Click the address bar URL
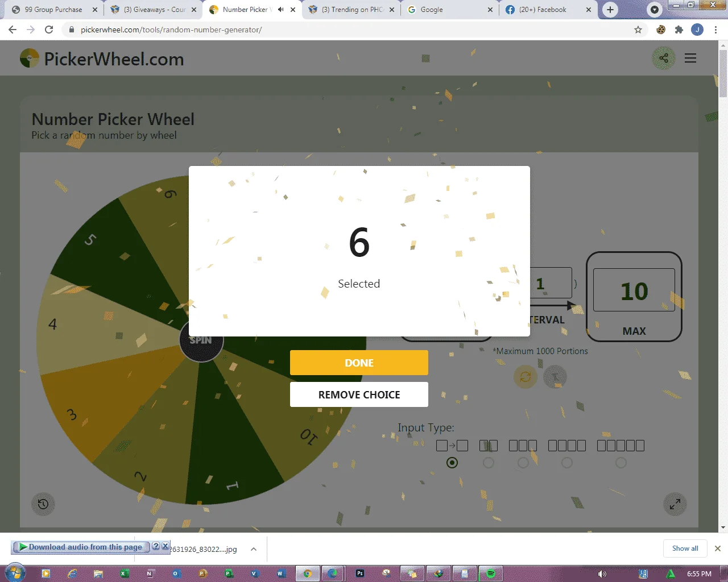728x582 pixels. click(171, 30)
